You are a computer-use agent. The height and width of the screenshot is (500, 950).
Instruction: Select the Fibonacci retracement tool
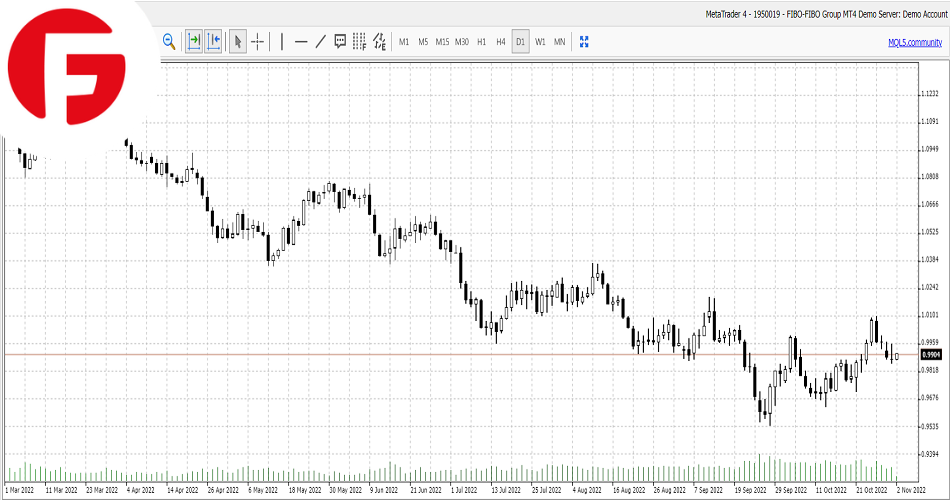tap(359, 41)
